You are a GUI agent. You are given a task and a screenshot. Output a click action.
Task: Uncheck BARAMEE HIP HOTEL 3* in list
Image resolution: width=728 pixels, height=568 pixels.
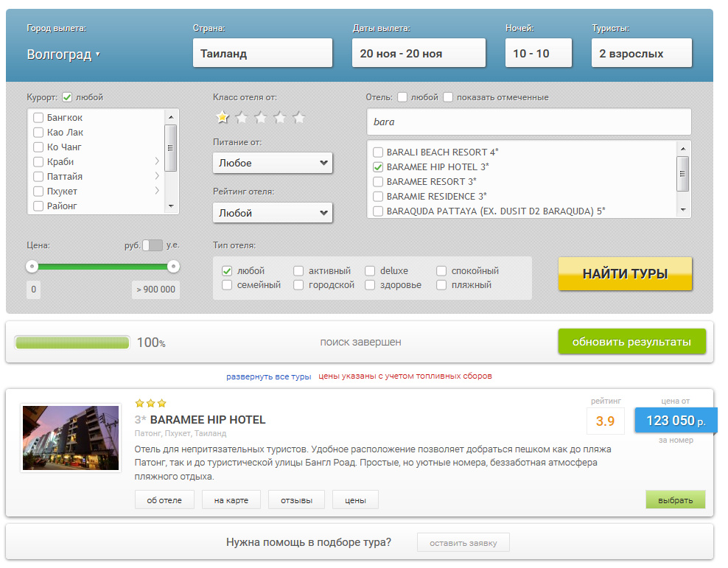click(x=378, y=167)
